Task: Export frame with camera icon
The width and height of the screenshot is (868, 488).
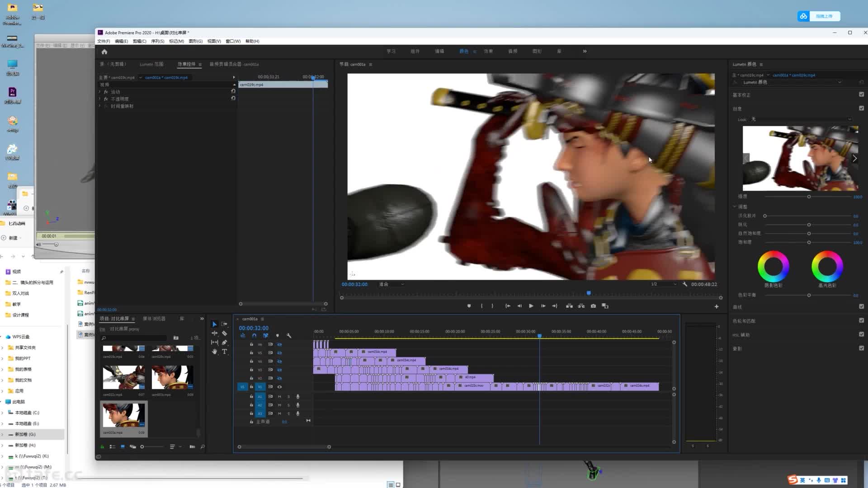Action: click(x=593, y=306)
